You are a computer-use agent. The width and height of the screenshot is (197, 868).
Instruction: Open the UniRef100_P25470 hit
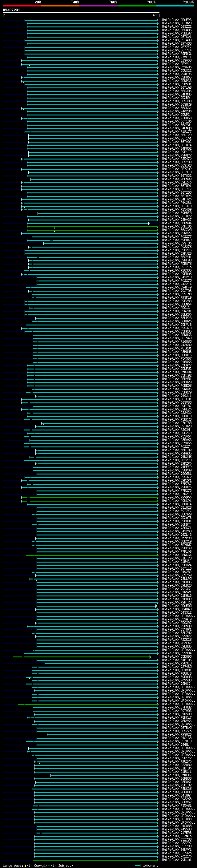(x=176, y=159)
